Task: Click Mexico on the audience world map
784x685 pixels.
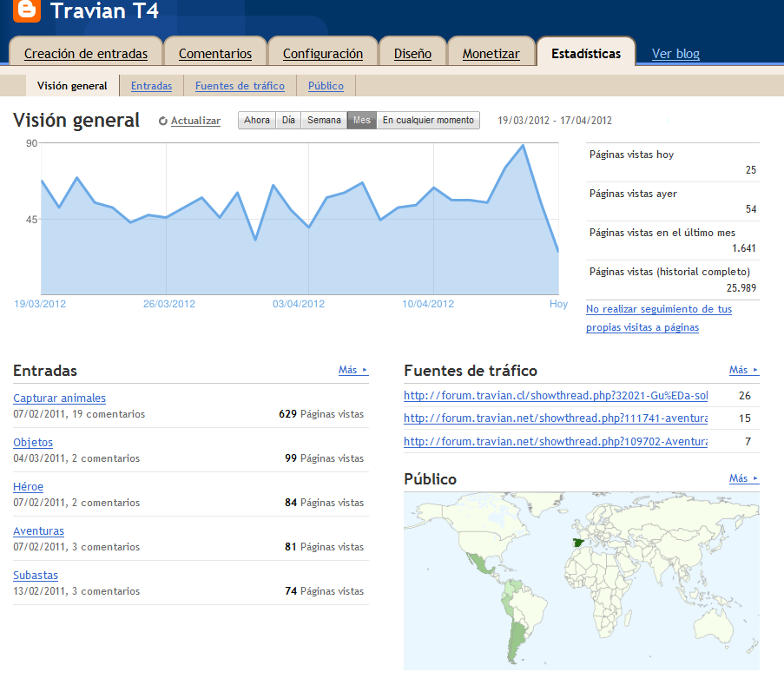Action: (479, 563)
